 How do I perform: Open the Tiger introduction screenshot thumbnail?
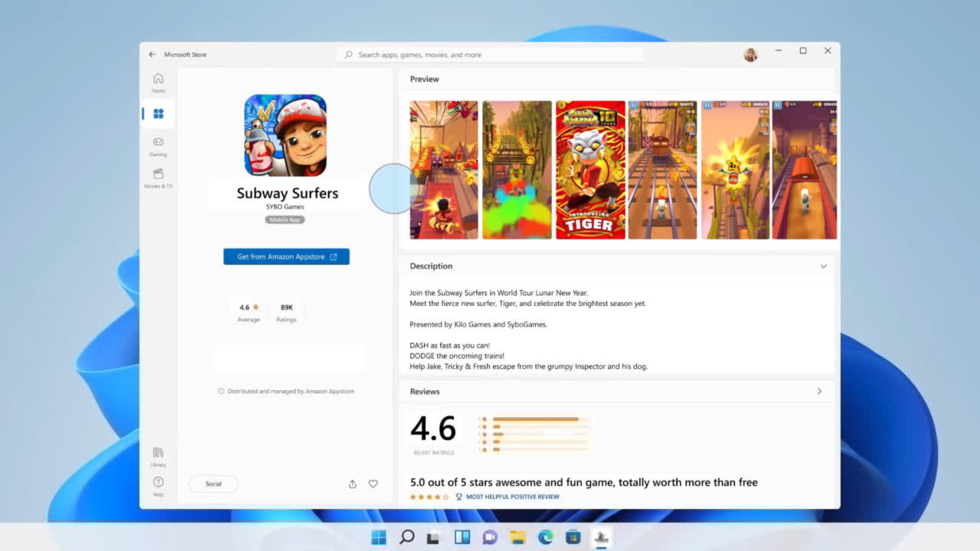coord(590,169)
